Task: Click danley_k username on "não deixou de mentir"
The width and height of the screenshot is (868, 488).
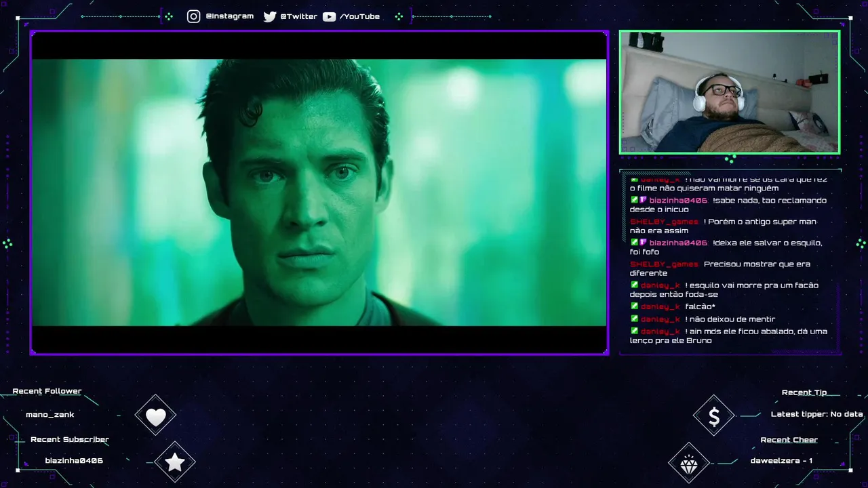Action: tap(660, 319)
